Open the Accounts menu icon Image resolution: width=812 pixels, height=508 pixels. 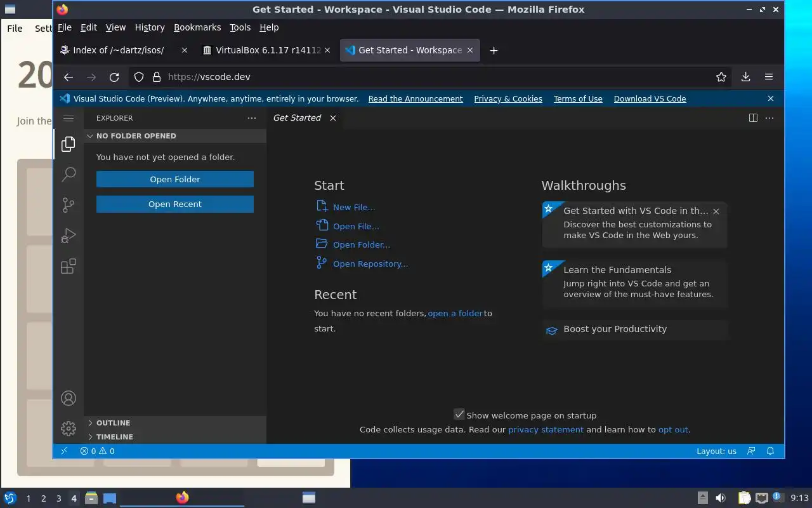point(69,398)
